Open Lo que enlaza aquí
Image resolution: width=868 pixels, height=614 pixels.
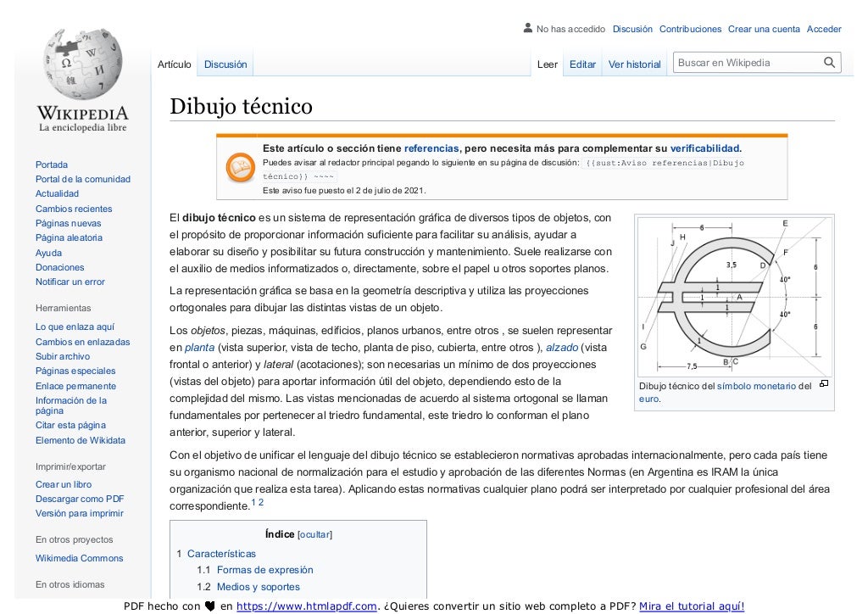75,327
